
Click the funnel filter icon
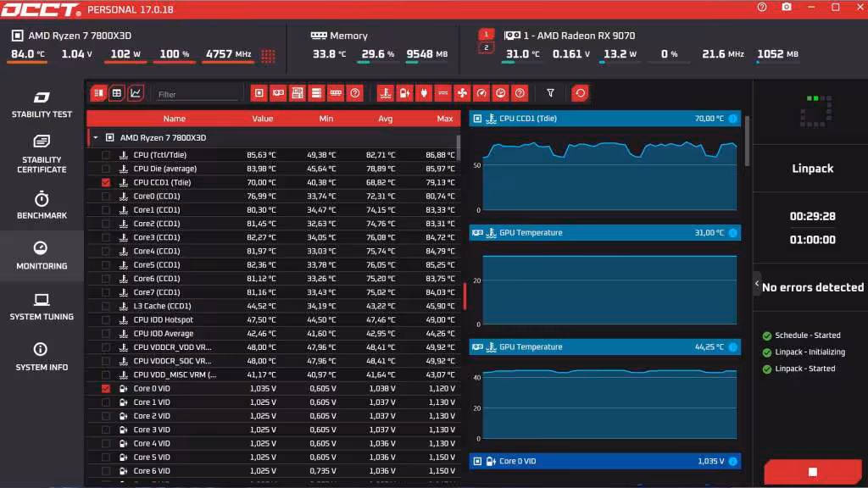(x=550, y=93)
